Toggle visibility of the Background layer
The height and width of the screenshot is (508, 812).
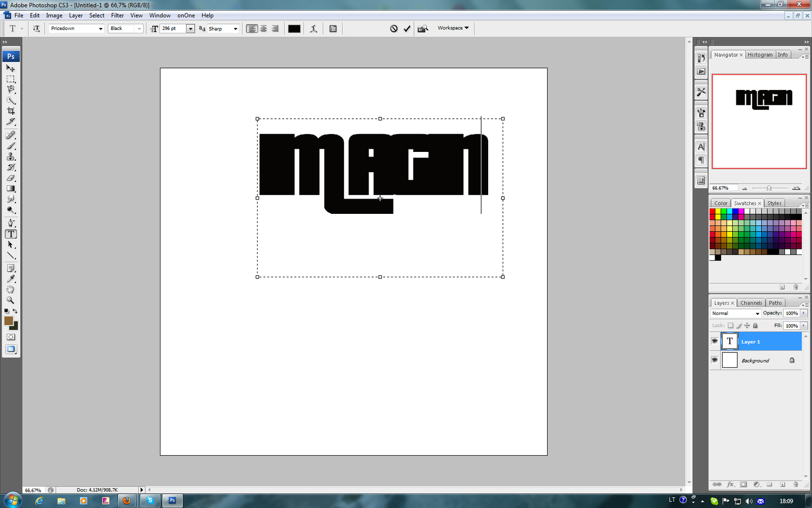(x=715, y=360)
